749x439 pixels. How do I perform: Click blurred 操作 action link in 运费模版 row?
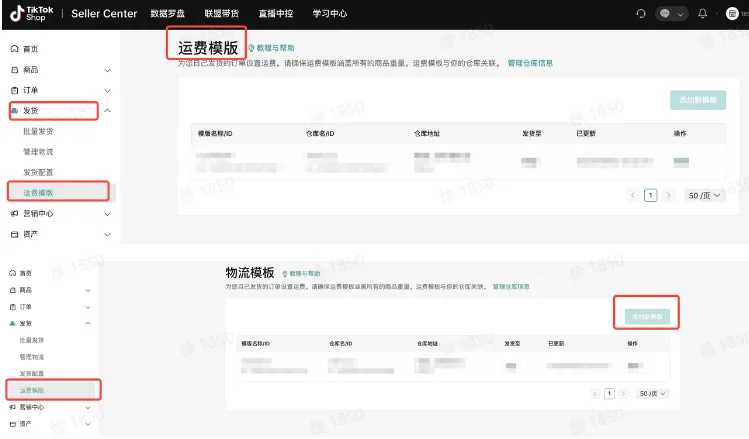coord(681,162)
